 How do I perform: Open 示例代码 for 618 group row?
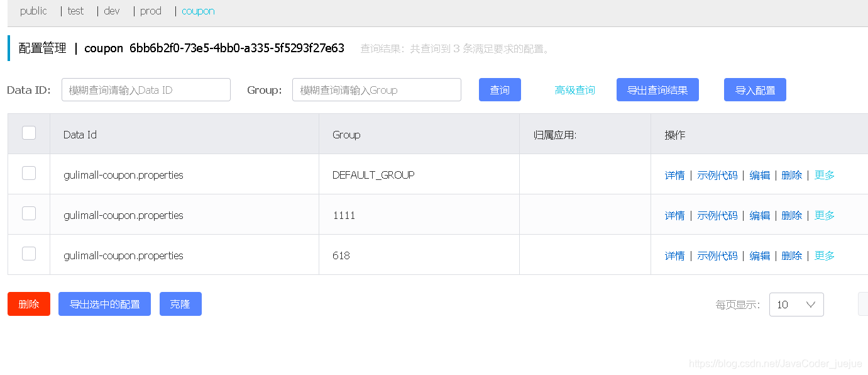717,255
